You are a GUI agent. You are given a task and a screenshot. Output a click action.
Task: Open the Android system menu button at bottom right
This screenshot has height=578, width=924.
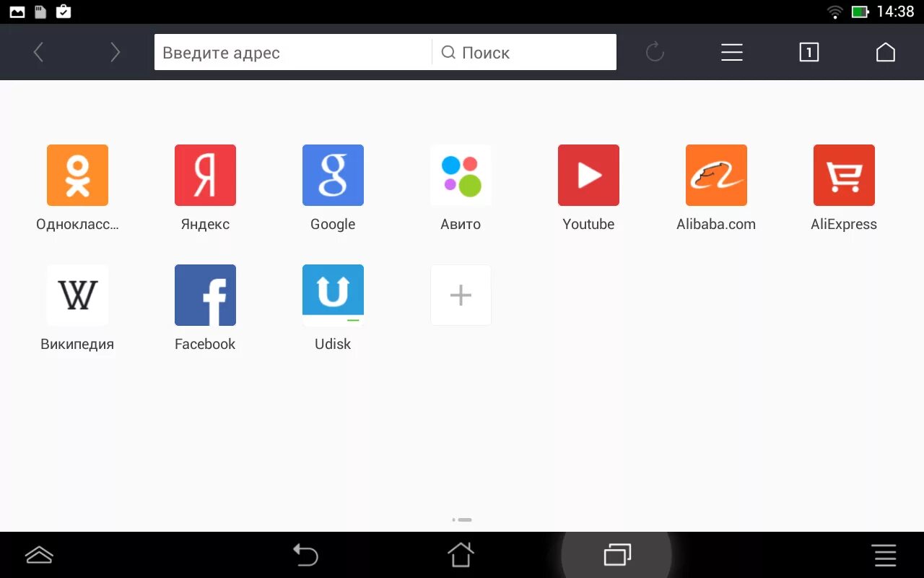(x=885, y=555)
